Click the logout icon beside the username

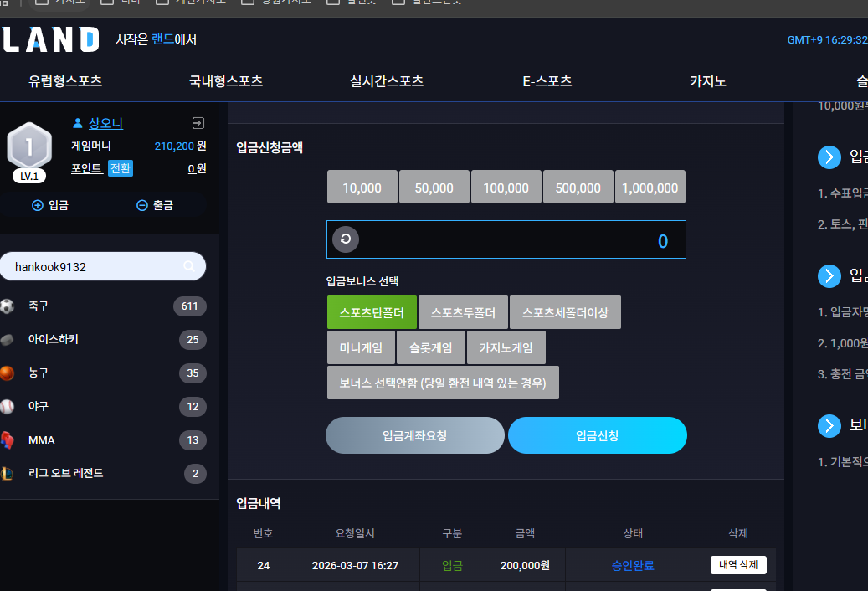click(x=198, y=123)
